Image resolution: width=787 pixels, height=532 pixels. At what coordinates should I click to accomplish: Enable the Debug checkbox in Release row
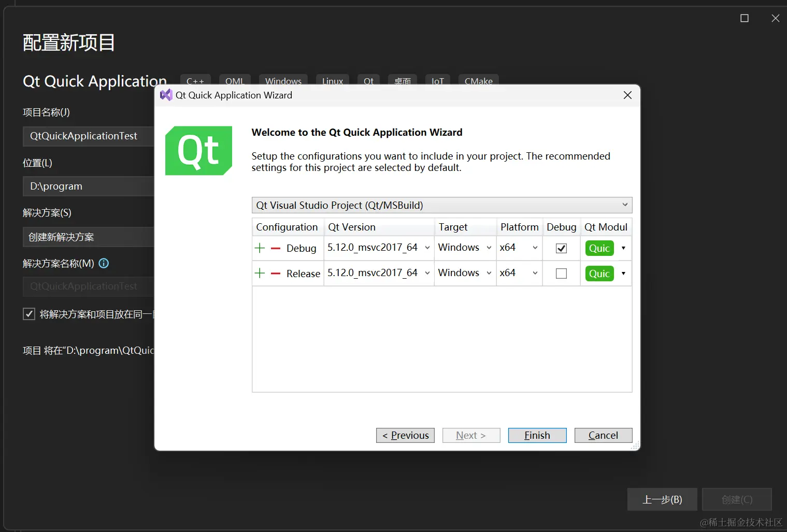coord(561,274)
